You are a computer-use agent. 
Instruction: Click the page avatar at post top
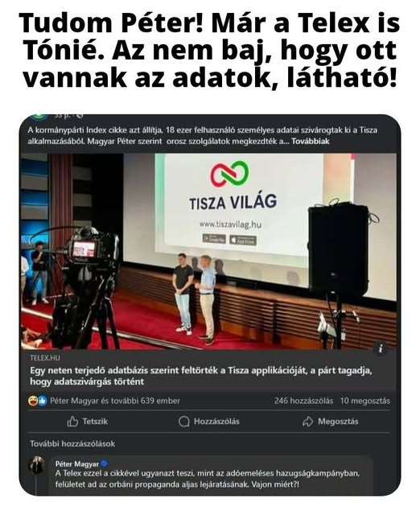coord(39,116)
